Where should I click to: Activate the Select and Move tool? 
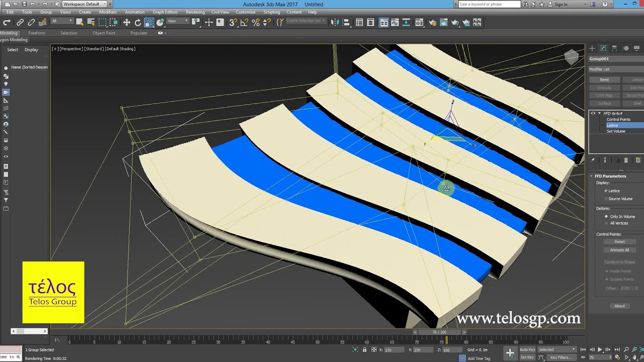(127, 22)
